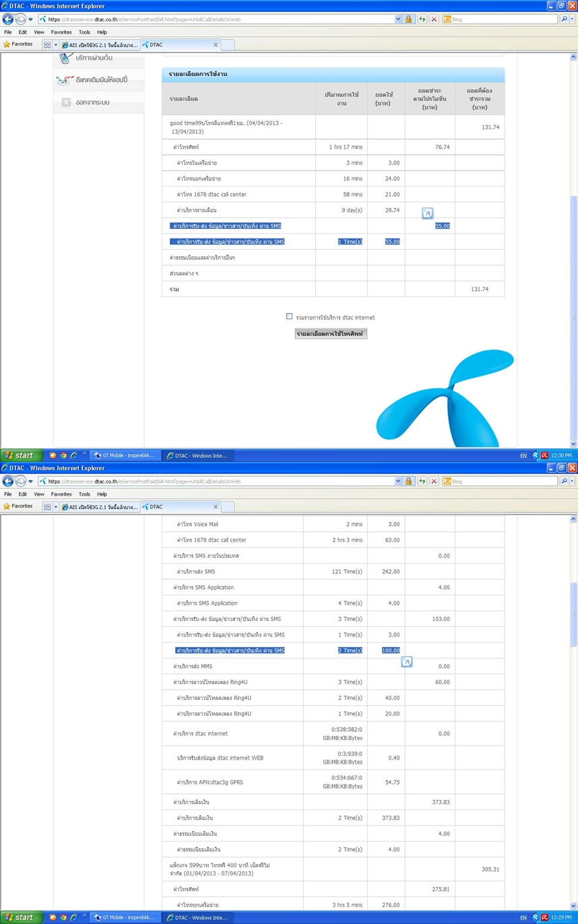Viewport: 578px width, 924px height.
Task: Close the DTAC tab in upper IE window
Action: (216, 44)
